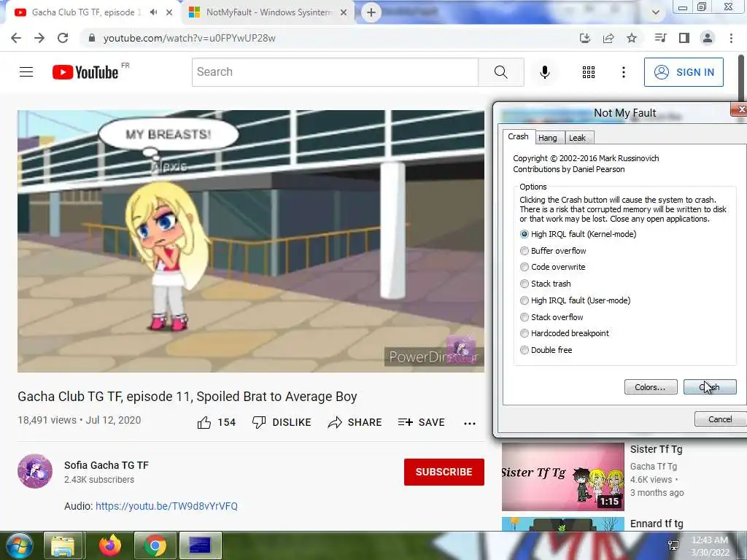The image size is (747, 560).
Task: Select the Stack overflow option
Action: point(551,317)
